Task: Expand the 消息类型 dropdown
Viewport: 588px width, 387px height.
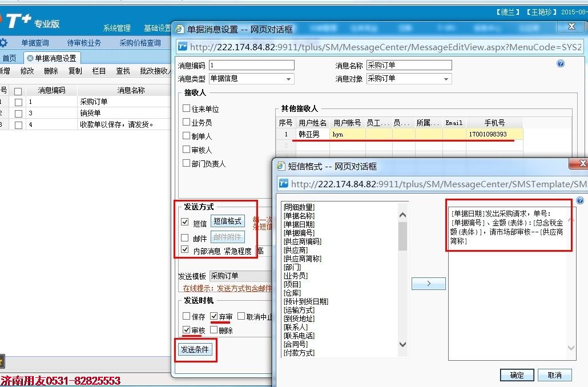Action: (x=288, y=79)
